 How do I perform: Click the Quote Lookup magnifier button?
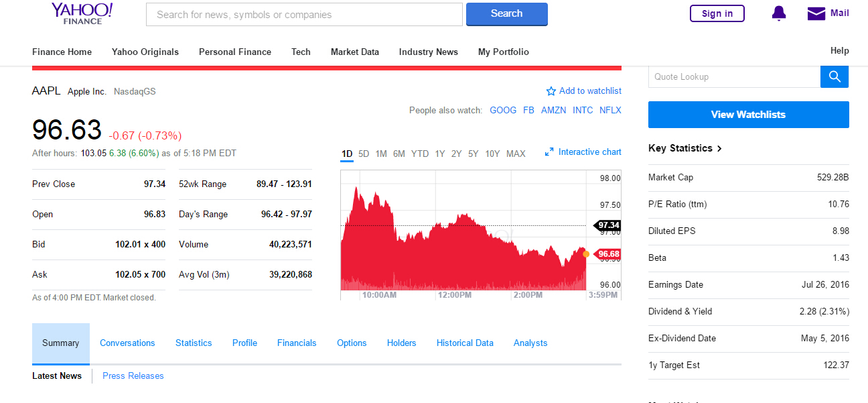[x=834, y=76]
